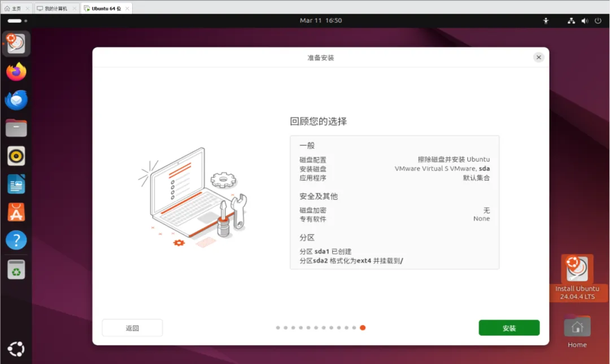Click the 安装 button
This screenshot has height=364, width=610.
point(509,328)
